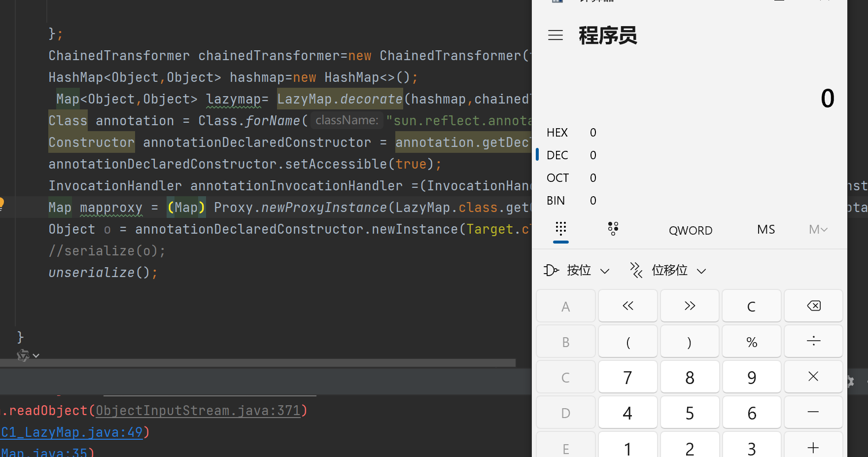868x457 pixels.
Task: Click the backspace delete icon
Action: [x=813, y=306]
